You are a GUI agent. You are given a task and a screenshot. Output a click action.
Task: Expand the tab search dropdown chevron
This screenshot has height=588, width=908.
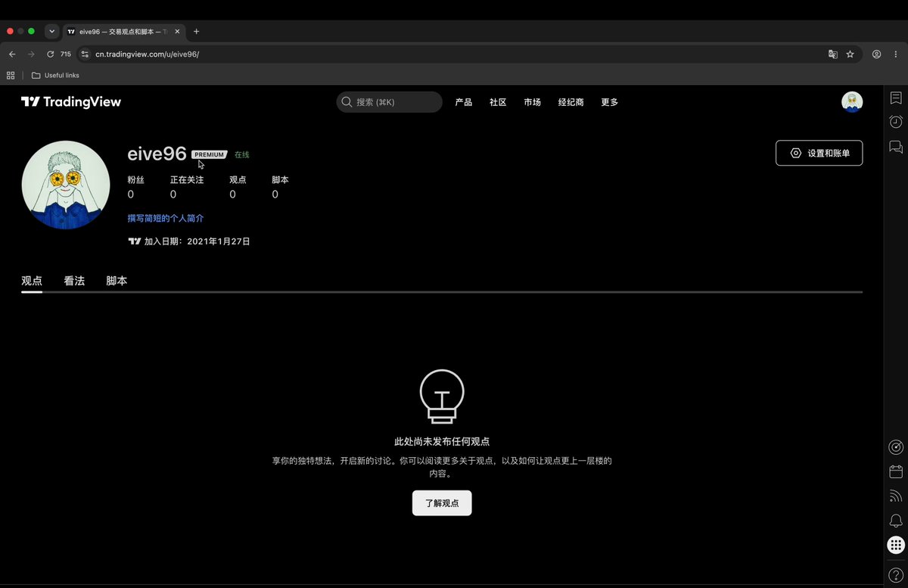click(x=51, y=32)
